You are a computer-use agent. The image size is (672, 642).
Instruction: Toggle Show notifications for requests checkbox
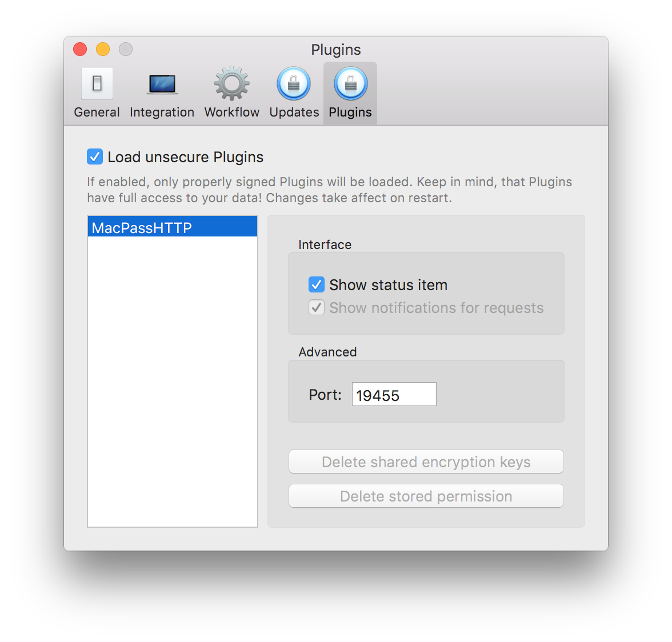(317, 307)
